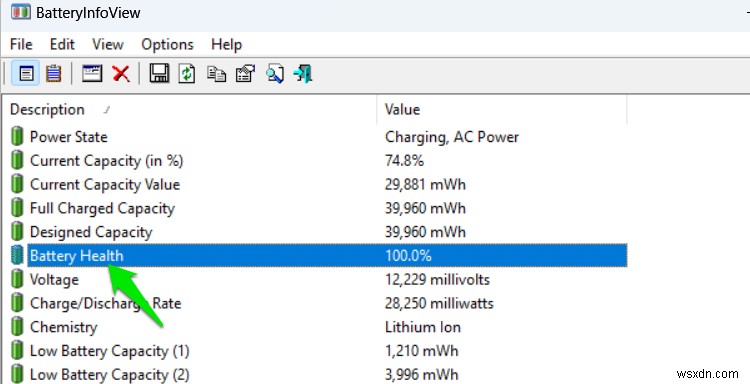Open the View menu
Screen dimensions: 750x384
click(x=108, y=44)
